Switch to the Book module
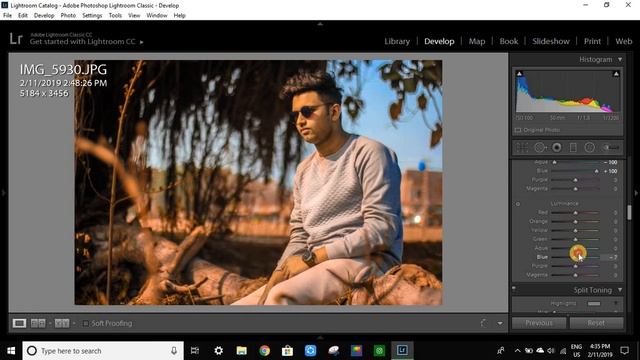640x360 pixels. tap(509, 41)
